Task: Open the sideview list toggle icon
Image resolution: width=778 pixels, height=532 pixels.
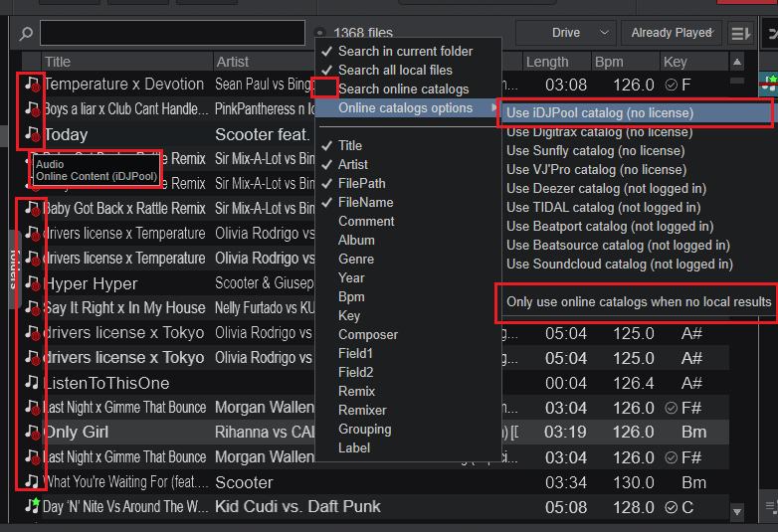Action: 741,33
